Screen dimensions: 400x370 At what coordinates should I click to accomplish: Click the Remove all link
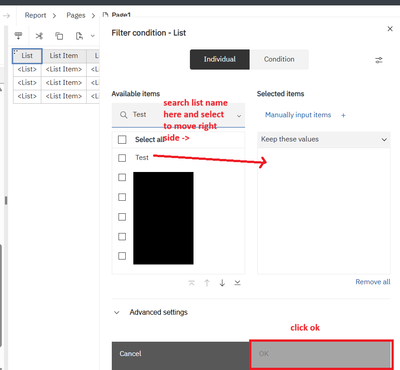point(373,282)
